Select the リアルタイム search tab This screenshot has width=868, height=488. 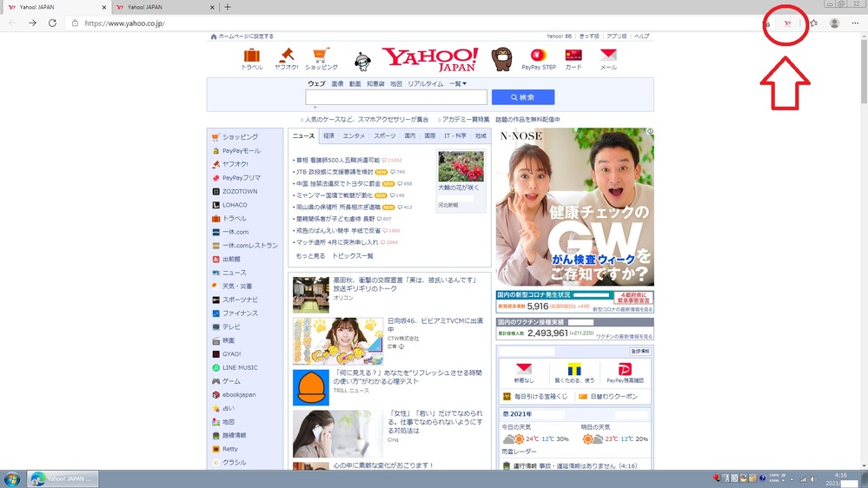[x=426, y=83]
